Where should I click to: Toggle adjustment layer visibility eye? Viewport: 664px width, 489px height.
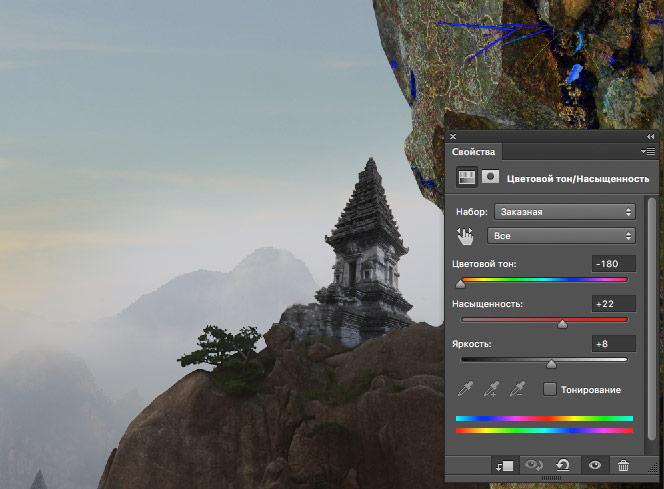coord(595,465)
